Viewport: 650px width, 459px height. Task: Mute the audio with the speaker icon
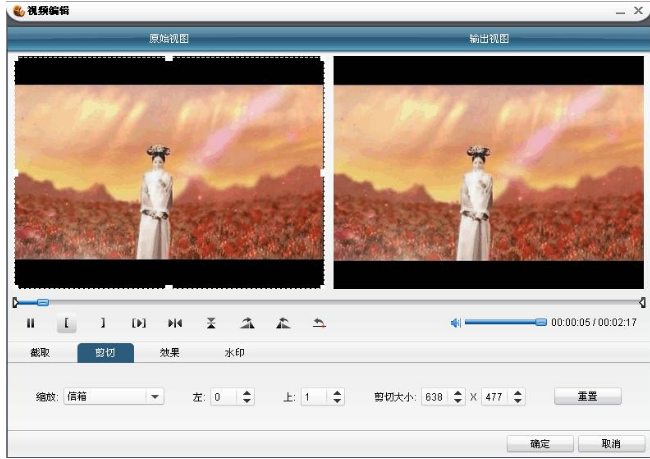[x=456, y=323]
